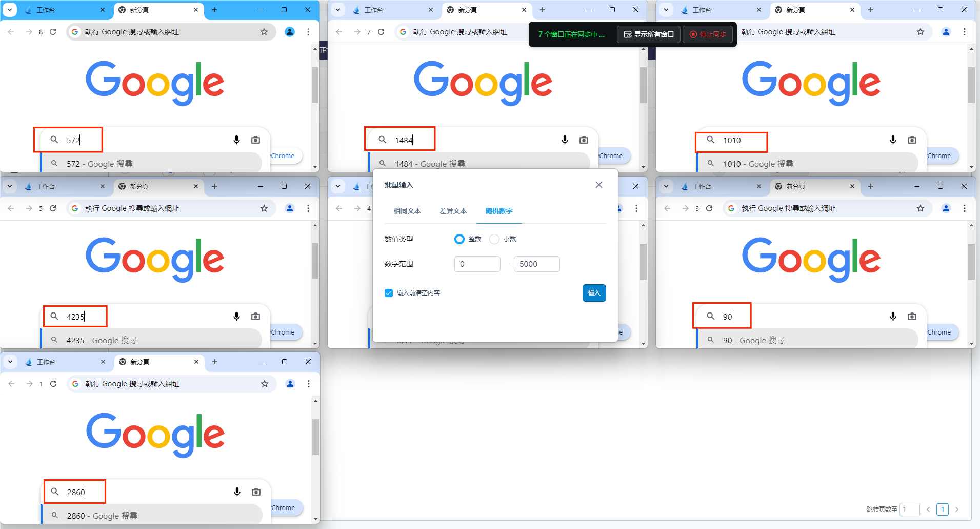This screenshot has height=529, width=980.
Task: Toggle 输入前清空内容 checkbox
Action: (389, 293)
